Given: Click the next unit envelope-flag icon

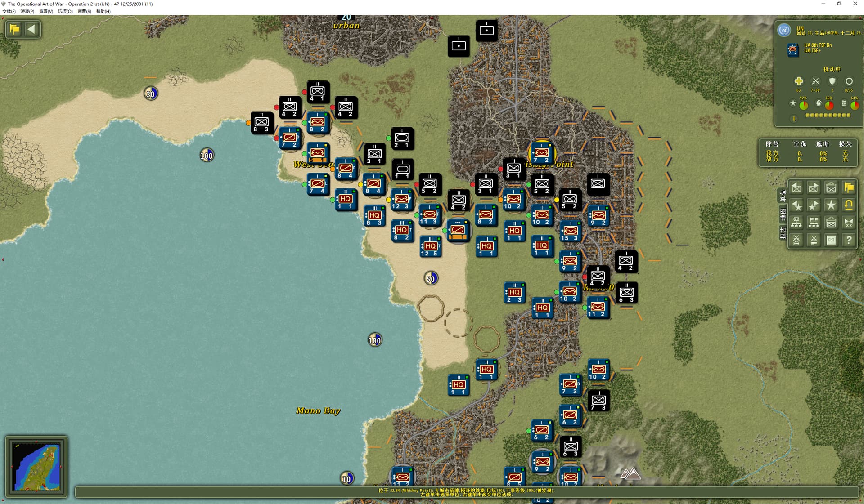Looking at the screenshot, I should (814, 187).
